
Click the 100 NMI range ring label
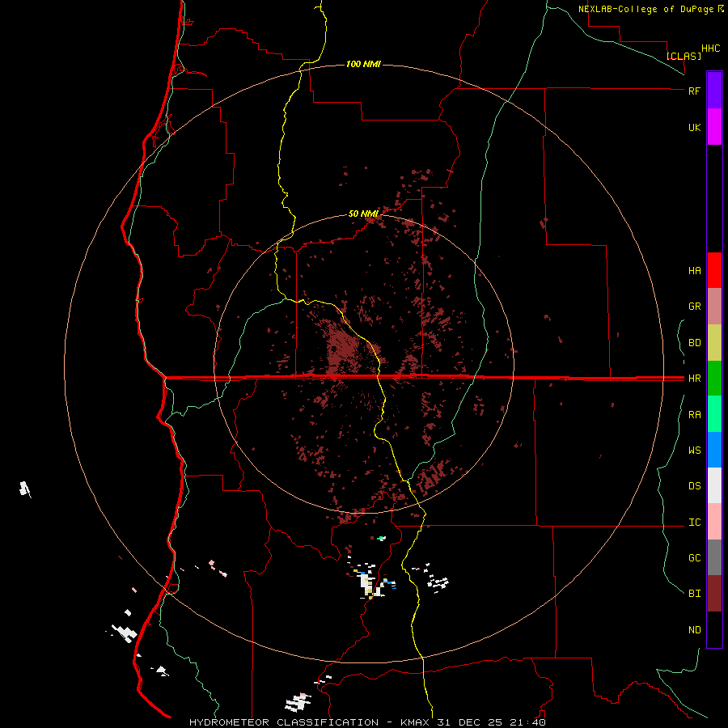(363, 64)
